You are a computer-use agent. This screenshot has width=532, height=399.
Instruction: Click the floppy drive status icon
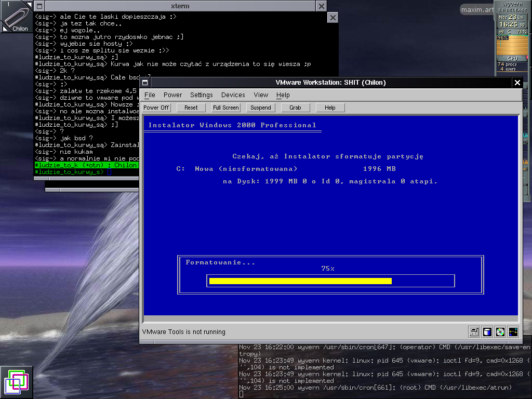pyautogui.click(x=474, y=331)
